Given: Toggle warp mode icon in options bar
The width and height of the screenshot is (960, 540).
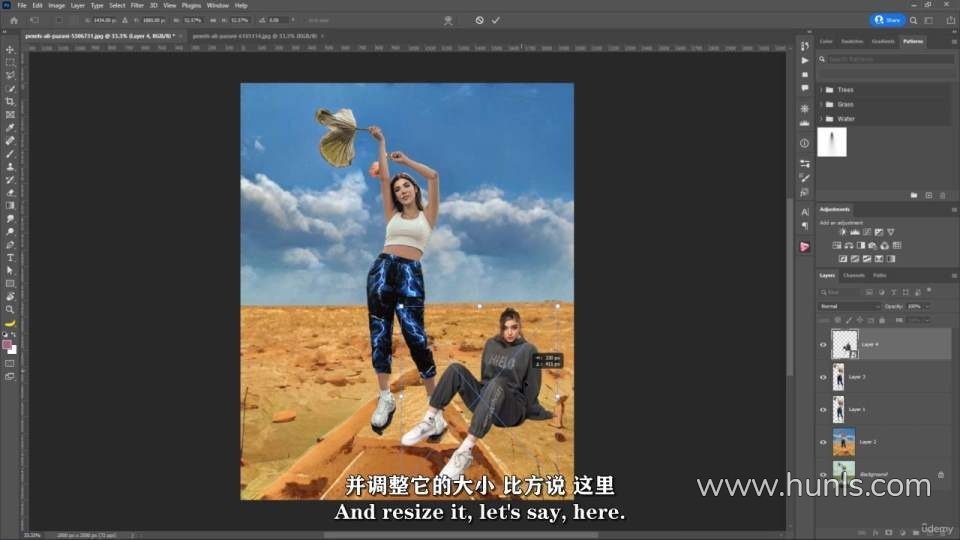Looking at the screenshot, I should (x=448, y=20).
